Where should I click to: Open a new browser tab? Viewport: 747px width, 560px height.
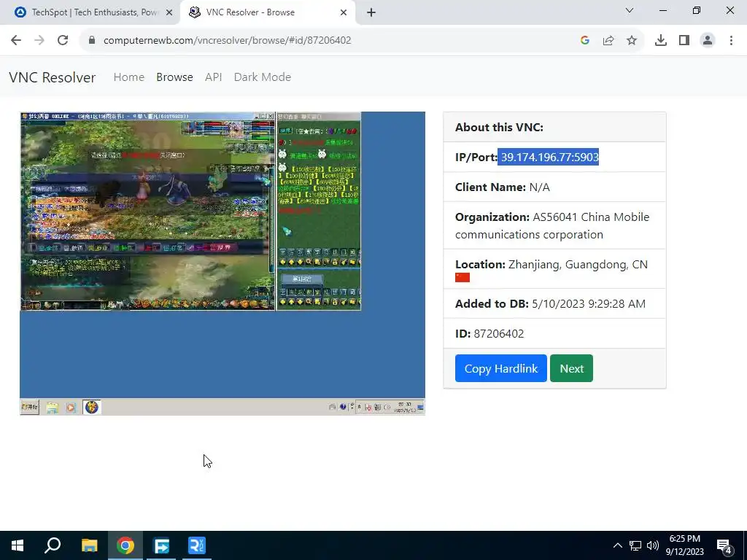click(x=371, y=12)
